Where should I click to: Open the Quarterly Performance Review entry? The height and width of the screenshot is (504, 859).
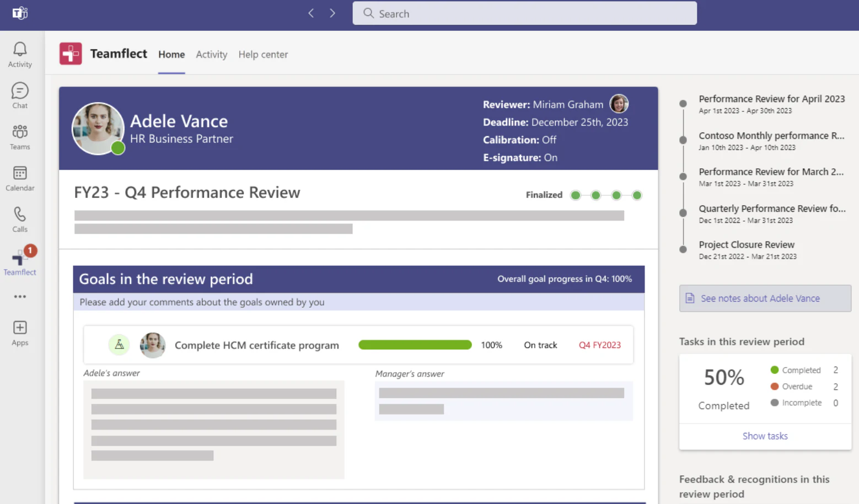pos(772,213)
